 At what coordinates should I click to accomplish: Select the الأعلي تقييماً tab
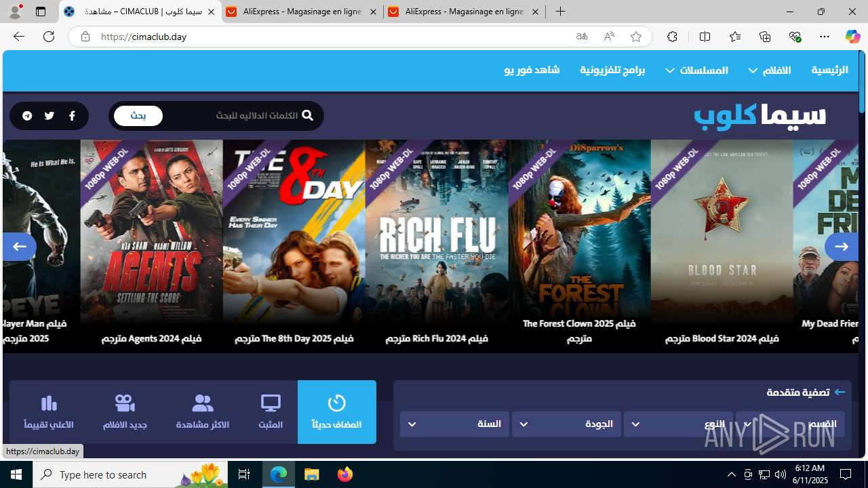coord(49,412)
